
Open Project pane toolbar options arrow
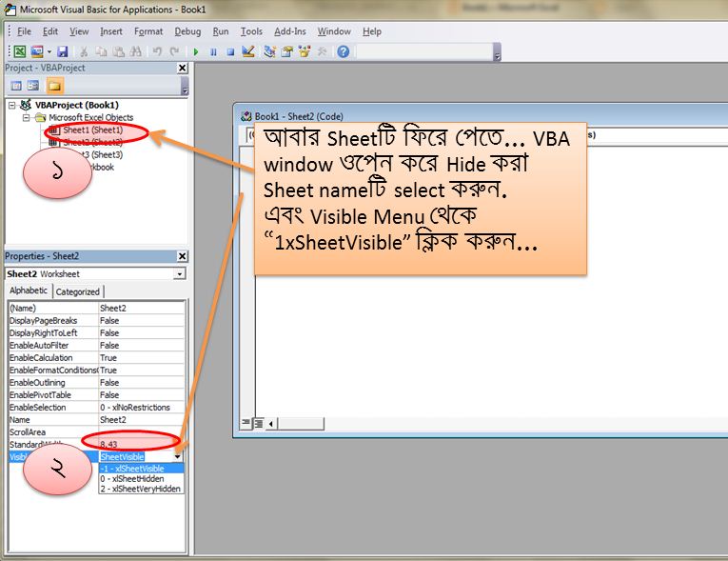click(185, 87)
